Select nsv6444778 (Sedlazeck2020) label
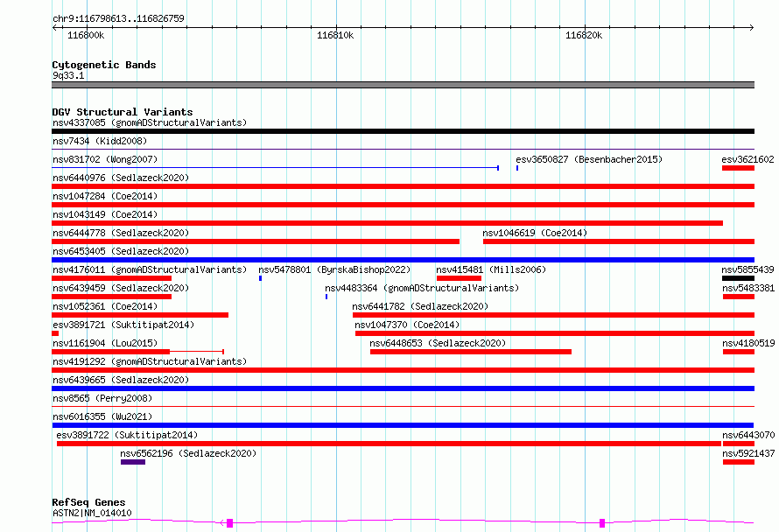This screenshot has height=532, width=779. pyautogui.click(x=121, y=233)
